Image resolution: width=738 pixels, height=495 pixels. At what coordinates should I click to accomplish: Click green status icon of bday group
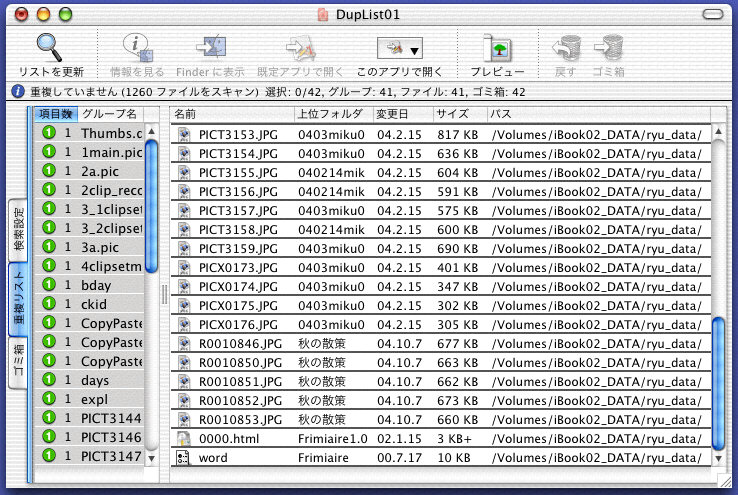(49, 285)
